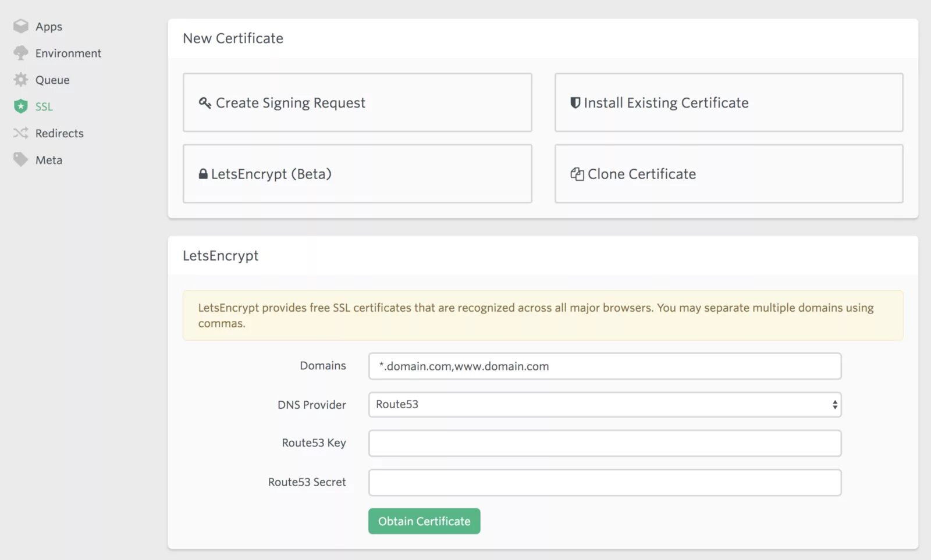Click the Apps cube icon in sidebar

tap(21, 26)
